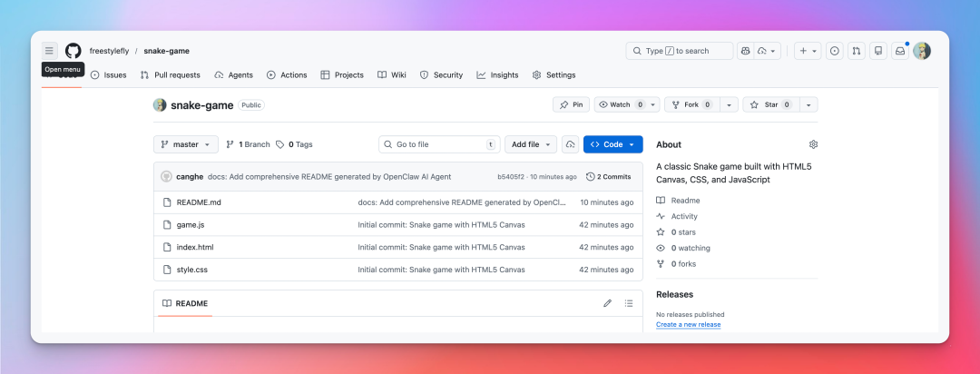Screen dimensions: 980x374
Task: Expand the master branch dropdown
Action: tap(186, 144)
